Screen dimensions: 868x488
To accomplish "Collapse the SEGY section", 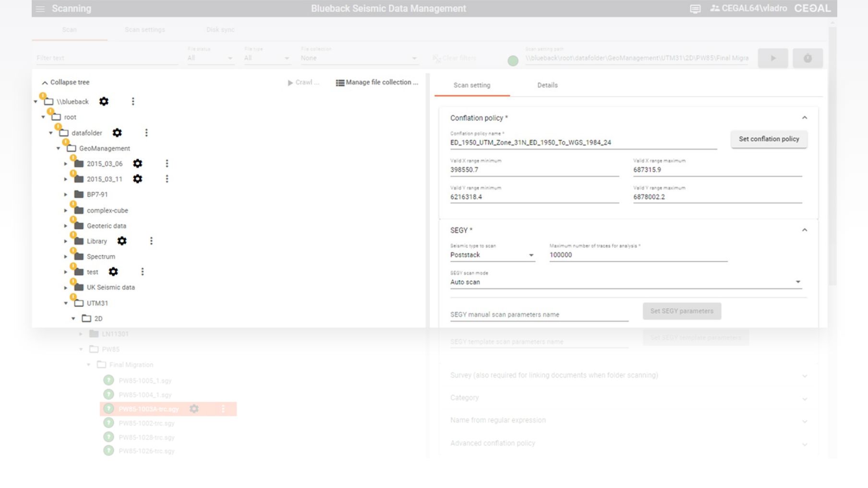I will click(805, 230).
